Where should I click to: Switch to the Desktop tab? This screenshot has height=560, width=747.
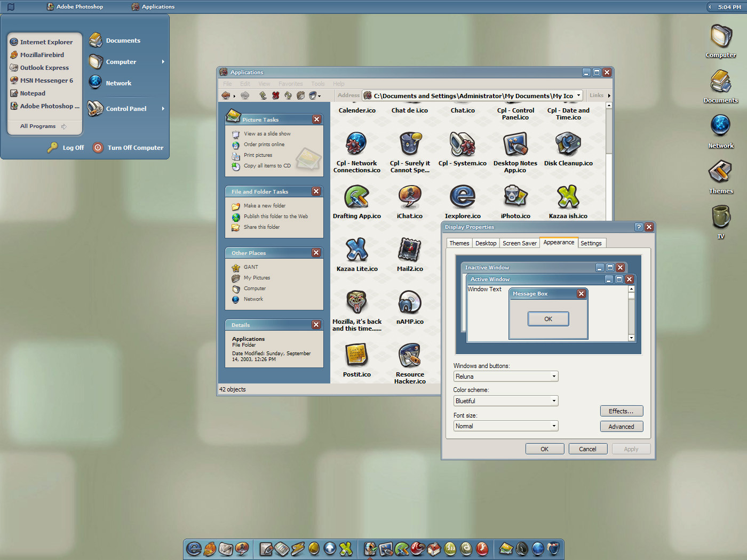pyautogui.click(x=486, y=243)
